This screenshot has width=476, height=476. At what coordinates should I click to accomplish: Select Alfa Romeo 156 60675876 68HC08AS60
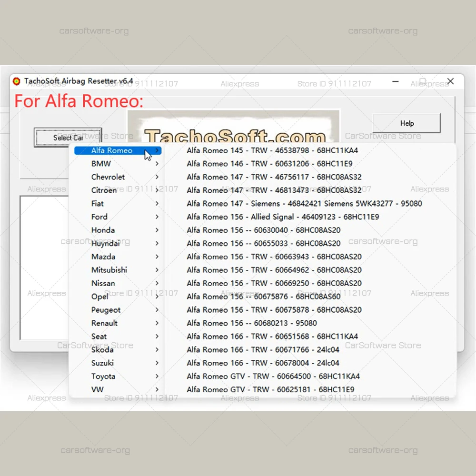[264, 297]
